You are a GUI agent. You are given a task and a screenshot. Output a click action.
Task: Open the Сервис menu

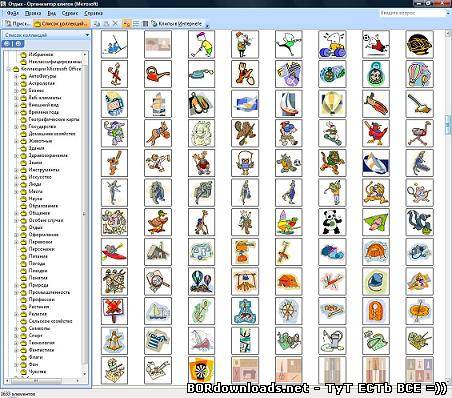[x=70, y=13]
